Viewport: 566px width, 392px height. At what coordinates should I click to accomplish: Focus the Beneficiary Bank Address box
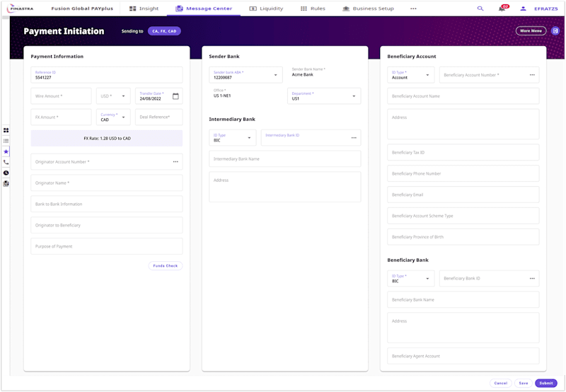pos(463,328)
